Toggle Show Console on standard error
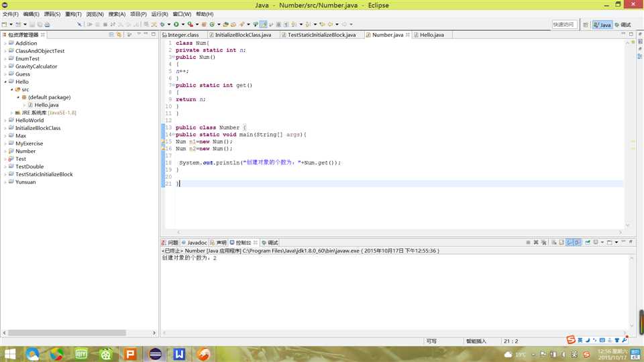644x362 pixels. click(577, 242)
